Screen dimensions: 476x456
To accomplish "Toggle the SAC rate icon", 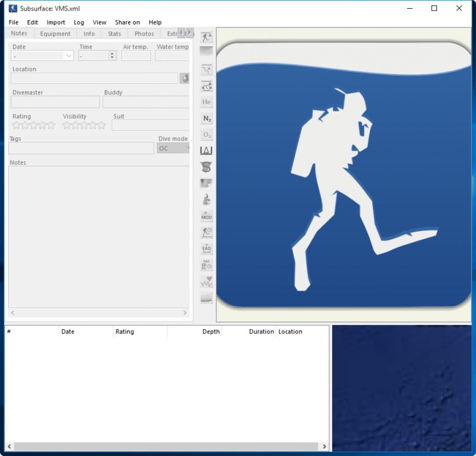I will coord(207,265).
